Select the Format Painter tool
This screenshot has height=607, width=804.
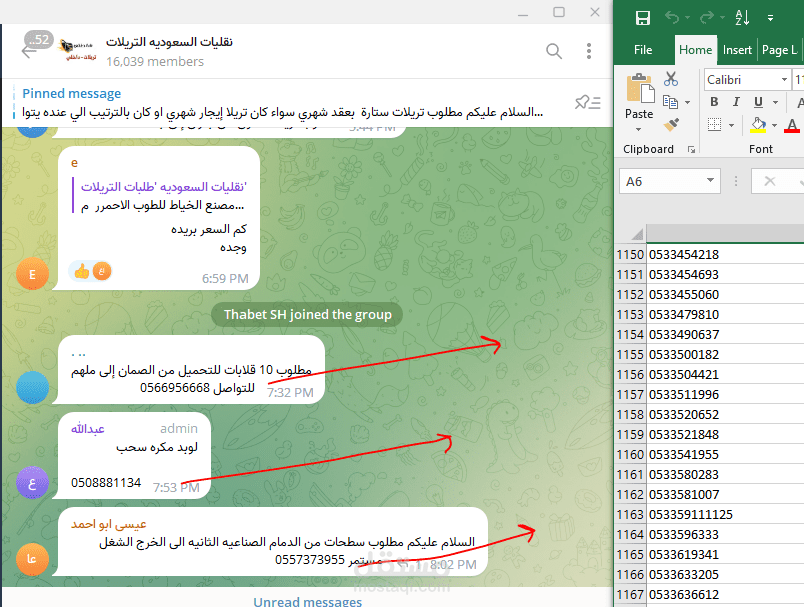[x=669, y=126]
